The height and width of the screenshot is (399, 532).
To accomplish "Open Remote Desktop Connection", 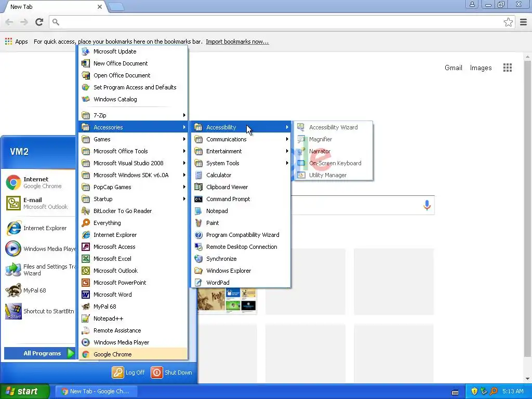I will click(x=241, y=247).
